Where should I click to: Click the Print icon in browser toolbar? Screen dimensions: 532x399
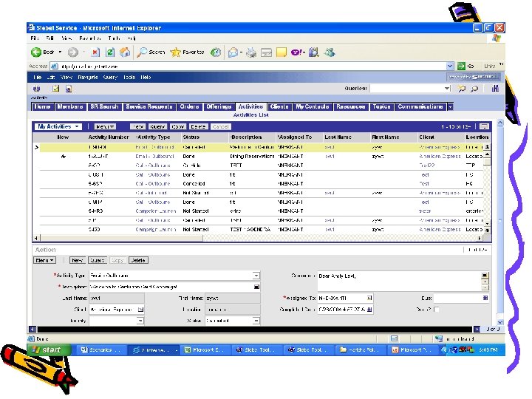[251, 52]
